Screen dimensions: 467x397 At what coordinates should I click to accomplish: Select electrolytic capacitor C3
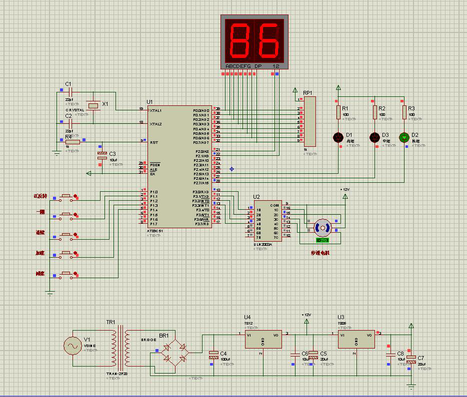click(102, 155)
